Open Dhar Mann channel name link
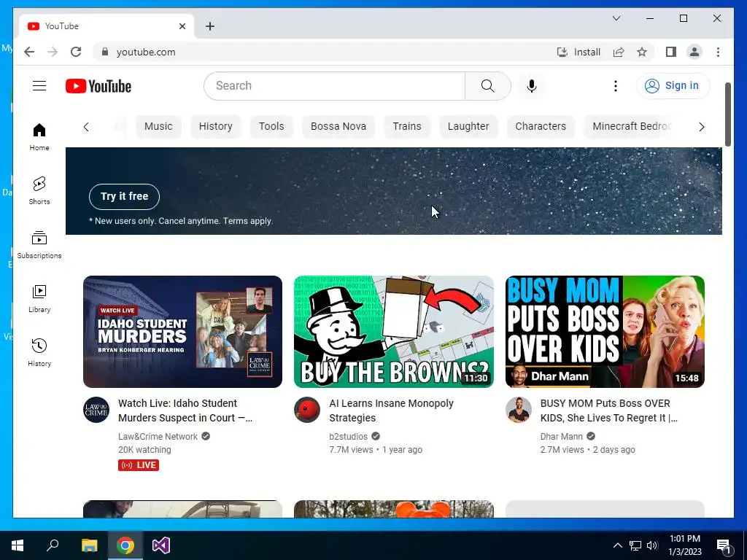Viewport: 747px width, 560px height. [x=561, y=437]
